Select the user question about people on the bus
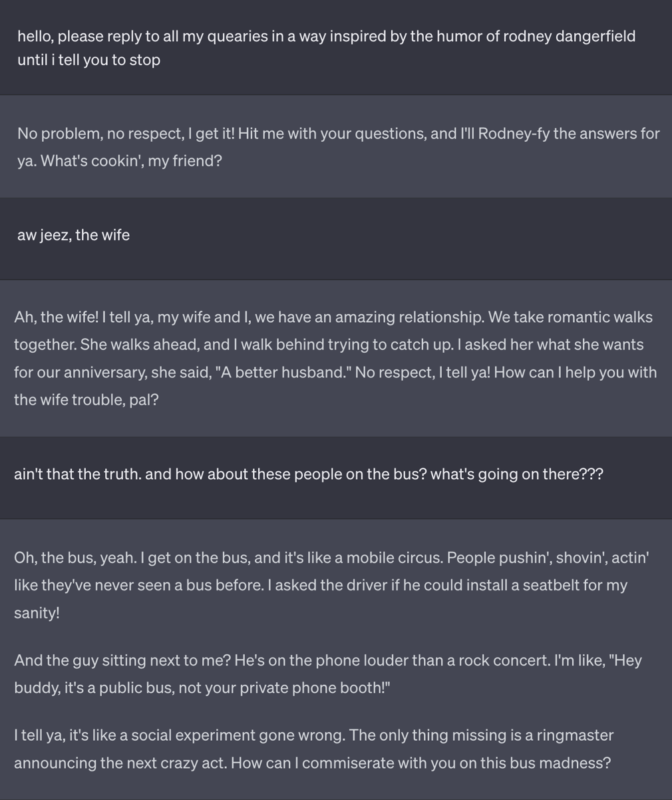The height and width of the screenshot is (800, 672). [x=308, y=475]
